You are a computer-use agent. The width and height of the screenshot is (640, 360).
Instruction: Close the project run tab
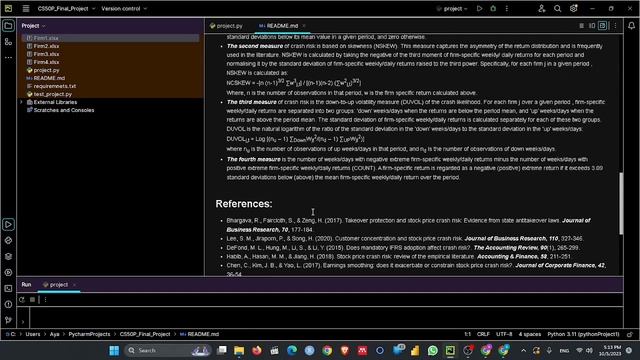pyautogui.click(x=74, y=284)
